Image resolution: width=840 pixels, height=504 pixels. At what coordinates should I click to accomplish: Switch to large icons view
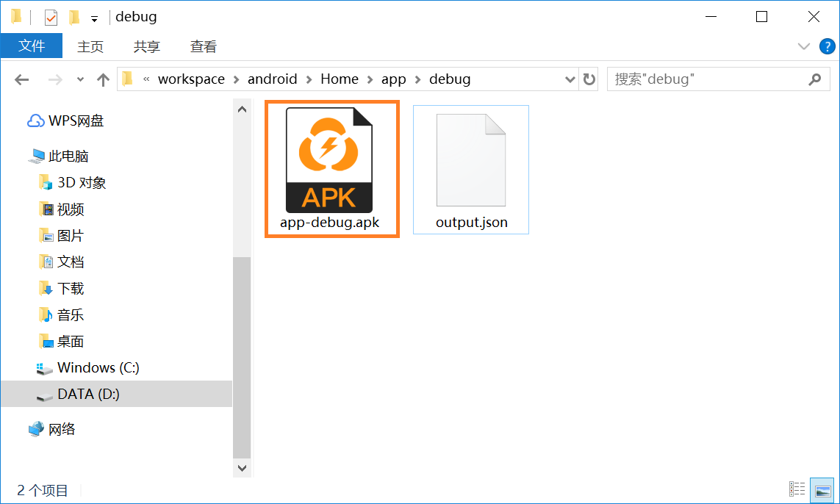point(822,489)
